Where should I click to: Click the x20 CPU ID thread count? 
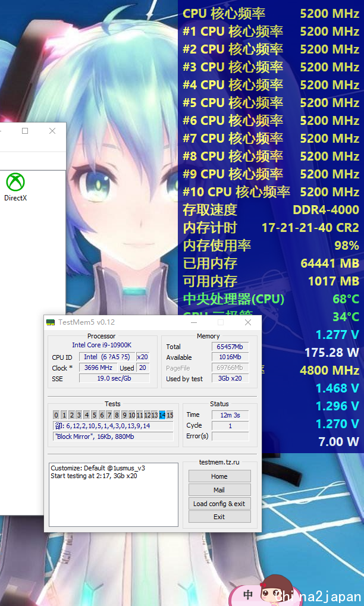click(143, 357)
